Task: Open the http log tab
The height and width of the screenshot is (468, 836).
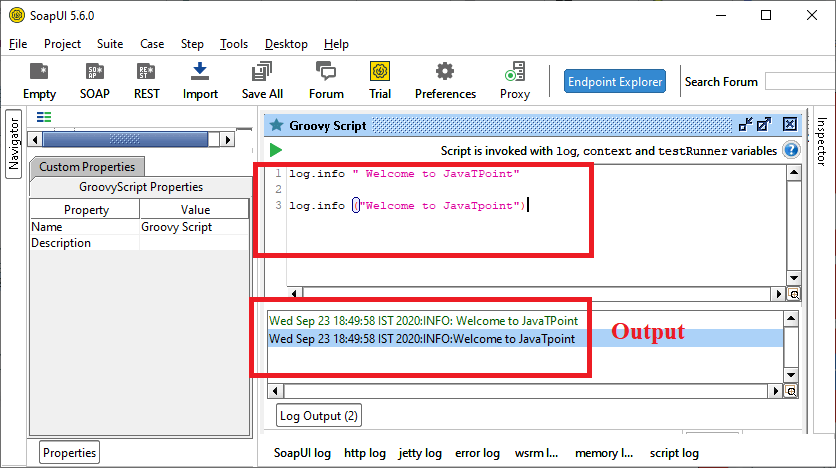Action: 365,453
